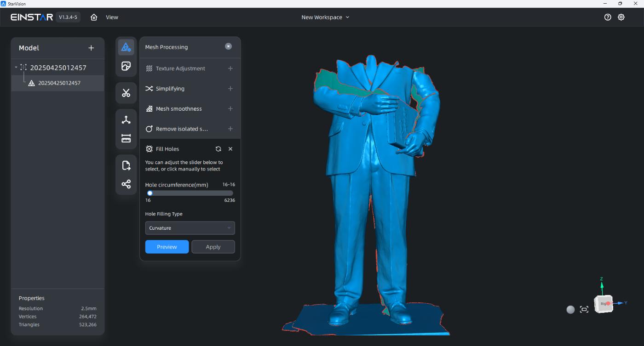The image size is (644, 346).
Task: Open the View menu
Action: [x=112, y=17]
